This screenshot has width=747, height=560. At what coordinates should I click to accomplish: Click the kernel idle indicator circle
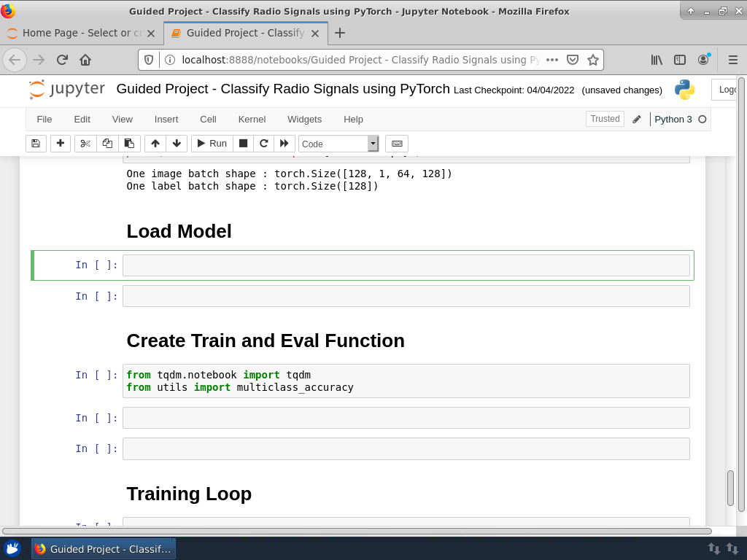pyautogui.click(x=703, y=120)
